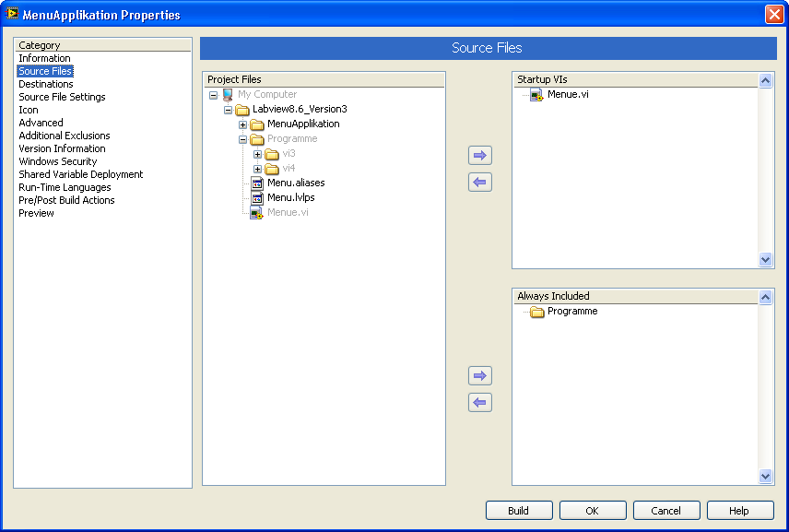The width and height of the screenshot is (789, 532).
Task: Click the Cancel button
Action: click(666, 511)
